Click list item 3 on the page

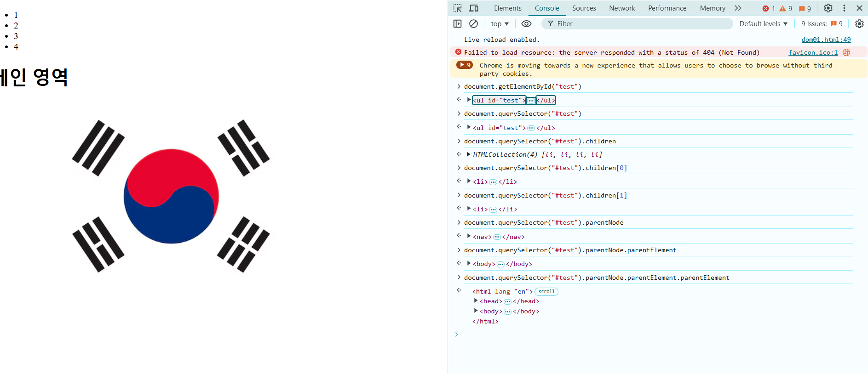tap(16, 36)
